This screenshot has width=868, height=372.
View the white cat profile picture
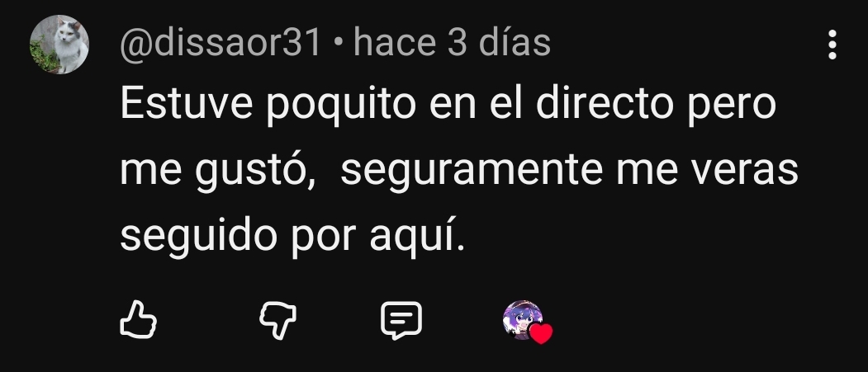[x=59, y=45]
